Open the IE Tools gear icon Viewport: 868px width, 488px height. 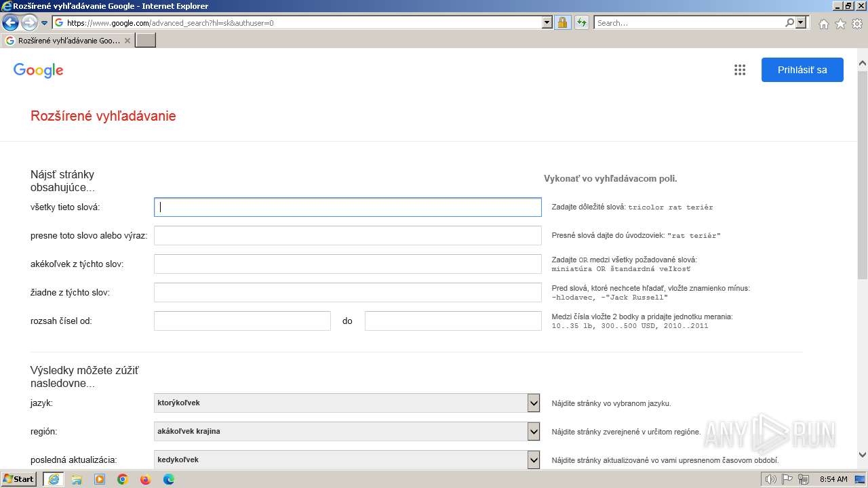click(x=857, y=23)
